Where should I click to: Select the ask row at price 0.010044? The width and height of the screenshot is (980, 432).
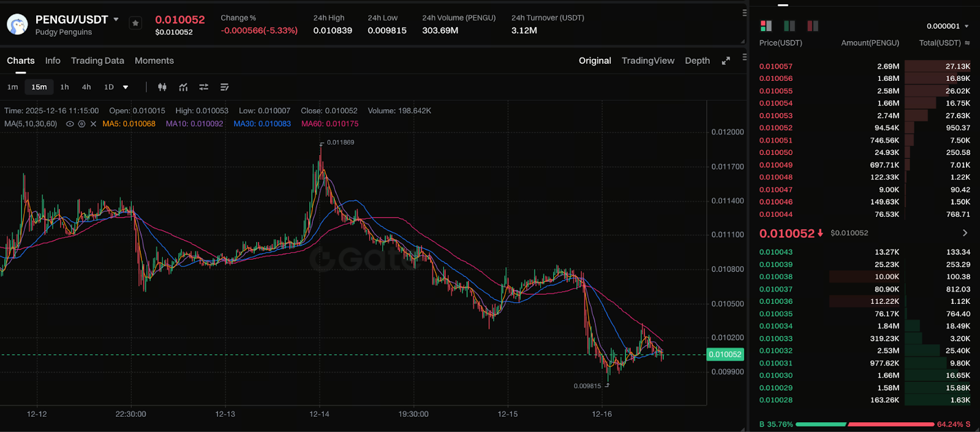pos(865,214)
